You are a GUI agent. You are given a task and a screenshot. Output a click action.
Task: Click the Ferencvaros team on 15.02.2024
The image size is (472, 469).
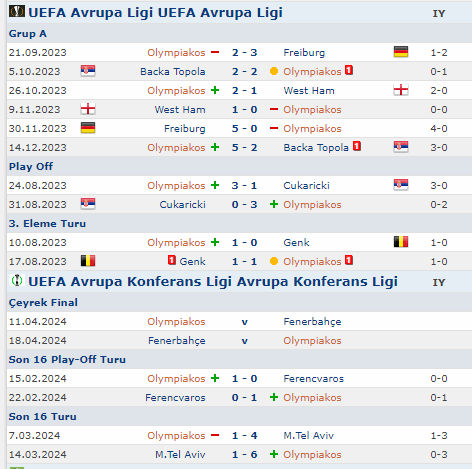point(313,379)
